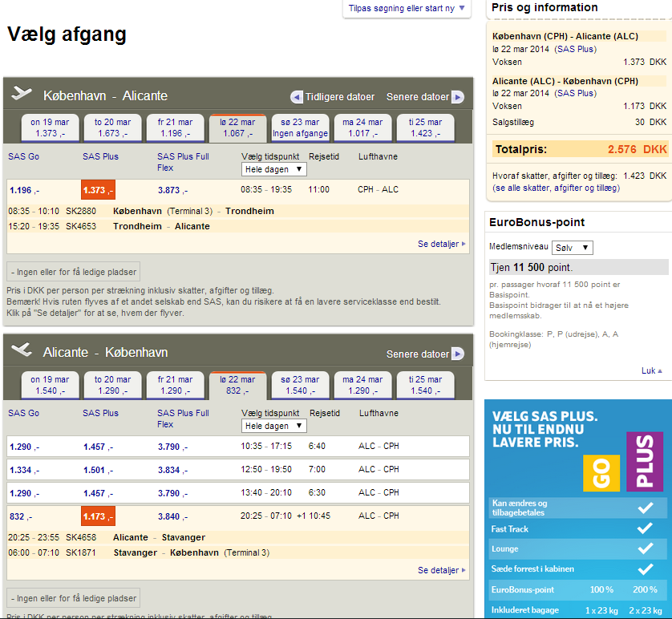672x619 pixels.
Task: Select return date tab fr 21 mar
Action: [176, 384]
